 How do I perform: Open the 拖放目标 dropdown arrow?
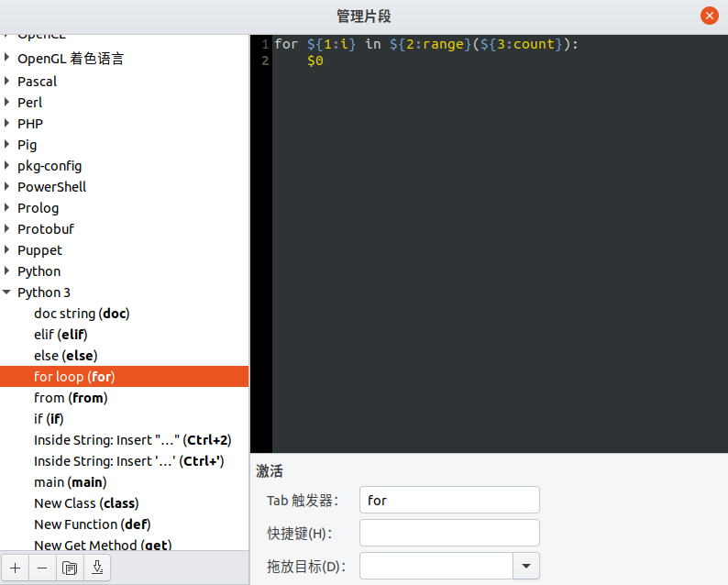(526, 566)
